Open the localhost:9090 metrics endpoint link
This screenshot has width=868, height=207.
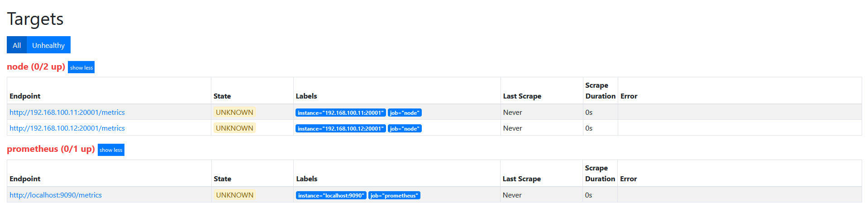pyautogui.click(x=56, y=195)
